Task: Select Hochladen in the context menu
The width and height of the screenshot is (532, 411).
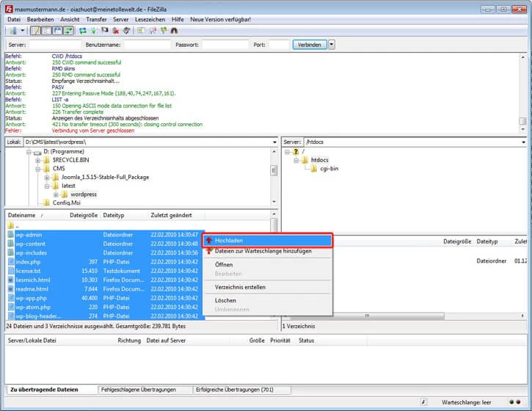Action: tap(230, 240)
